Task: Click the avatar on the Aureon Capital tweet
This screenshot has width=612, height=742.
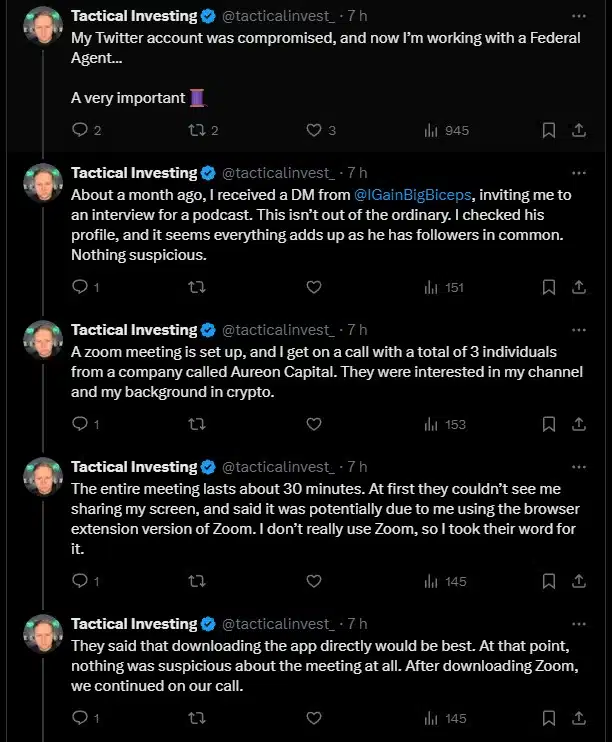Action: point(43,340)
